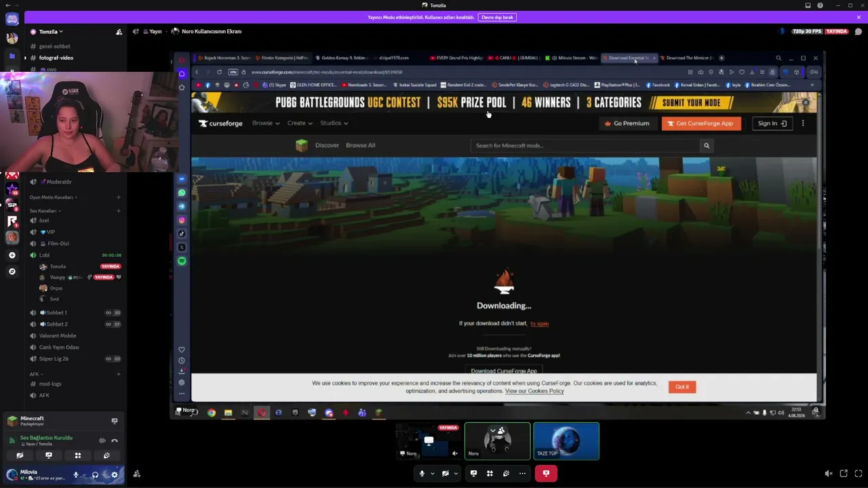The width and height of the screenshot is (868, 488).
Task: Dismiss cookies notice with Got it
Action: pyautogui.click(x=682, y=387)
